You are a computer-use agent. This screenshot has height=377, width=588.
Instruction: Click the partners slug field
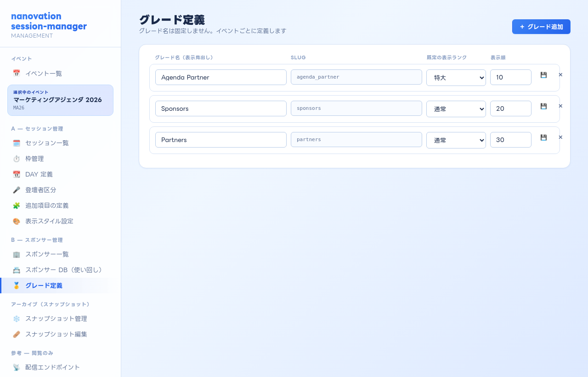tap(356, 140)
